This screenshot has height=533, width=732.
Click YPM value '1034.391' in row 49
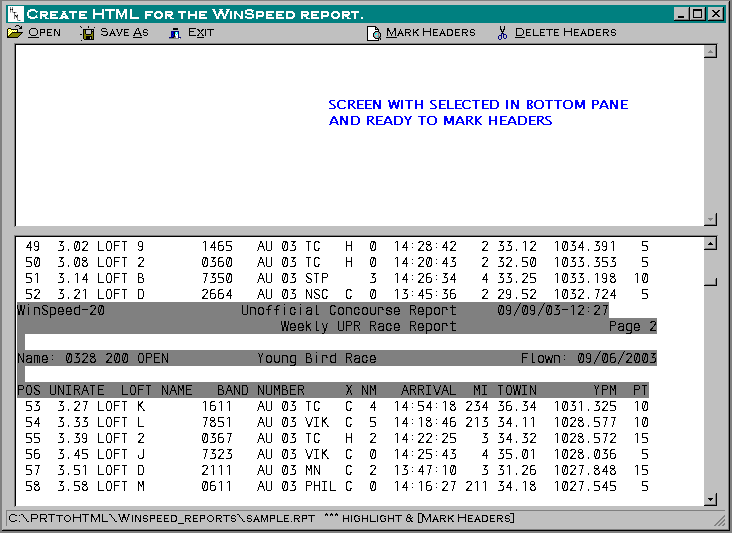coord(585,246)
